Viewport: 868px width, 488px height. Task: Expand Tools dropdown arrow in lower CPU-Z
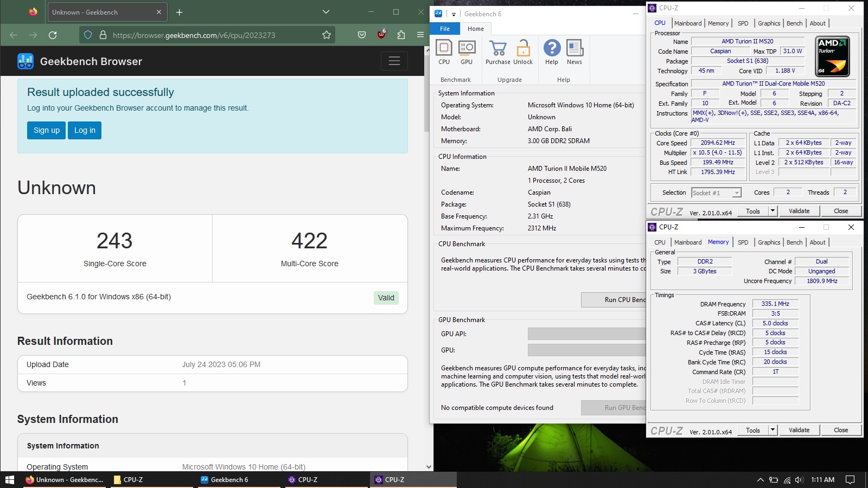(773, 430)
